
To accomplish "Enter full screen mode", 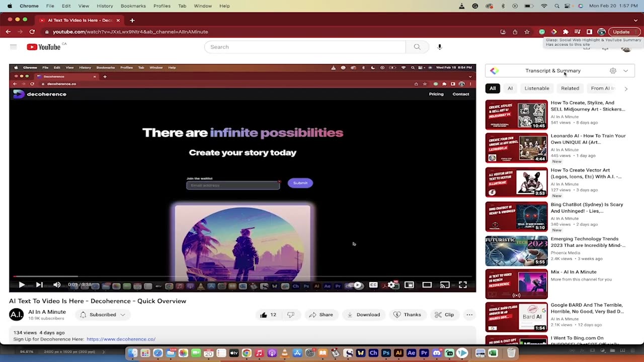I will click(463, 285).
